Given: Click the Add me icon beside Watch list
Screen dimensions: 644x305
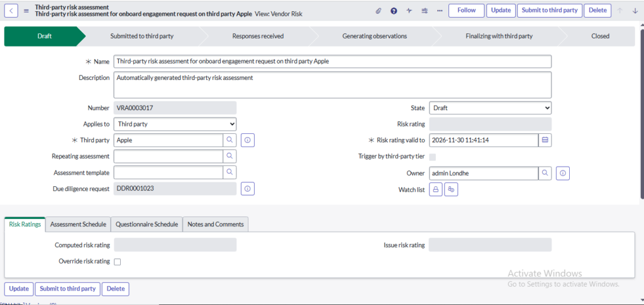Looking at the screenshot, I should point(451,189).
